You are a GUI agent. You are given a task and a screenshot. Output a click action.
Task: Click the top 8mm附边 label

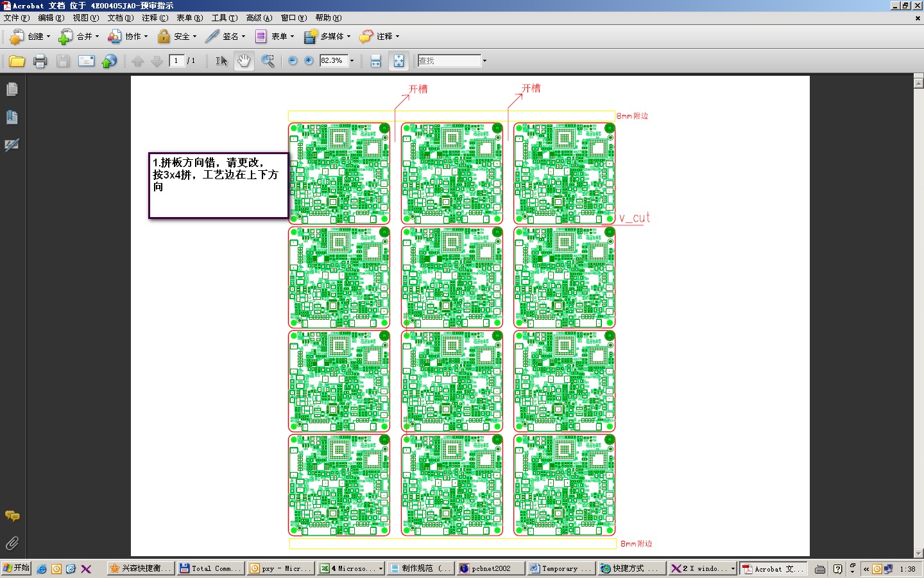633,116
